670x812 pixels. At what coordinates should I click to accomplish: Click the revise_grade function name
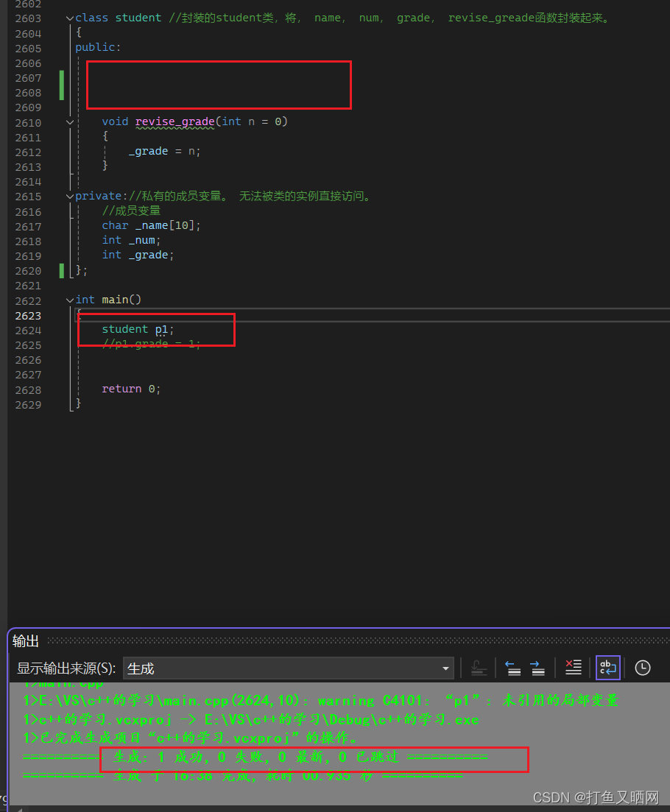click(175, 121)
